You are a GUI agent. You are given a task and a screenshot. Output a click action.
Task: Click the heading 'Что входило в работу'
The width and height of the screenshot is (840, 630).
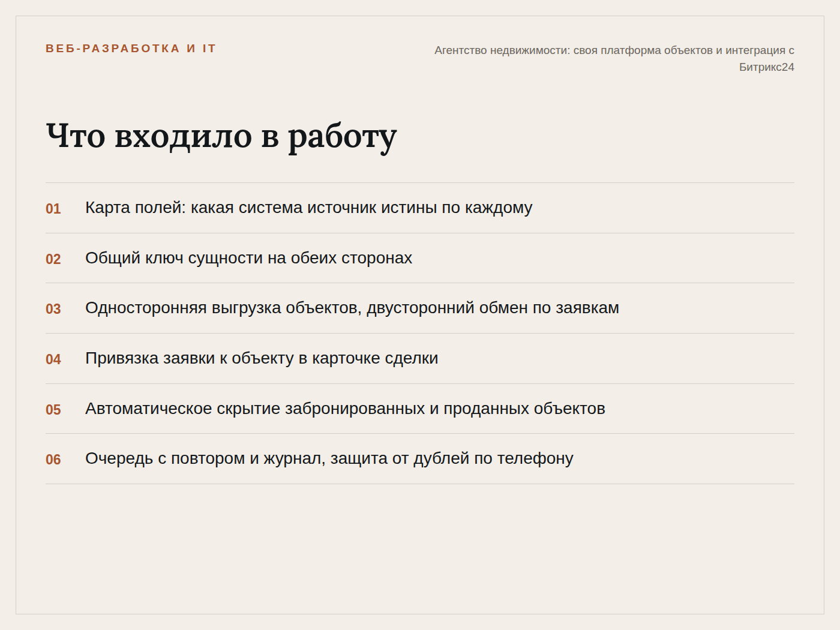coord(221,136)
